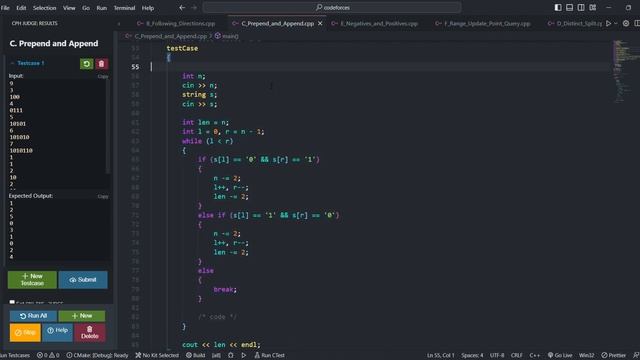Start Go Live server
Image resolution: width=640 pixels, height=360 pixels.
[x=560, y=355]
